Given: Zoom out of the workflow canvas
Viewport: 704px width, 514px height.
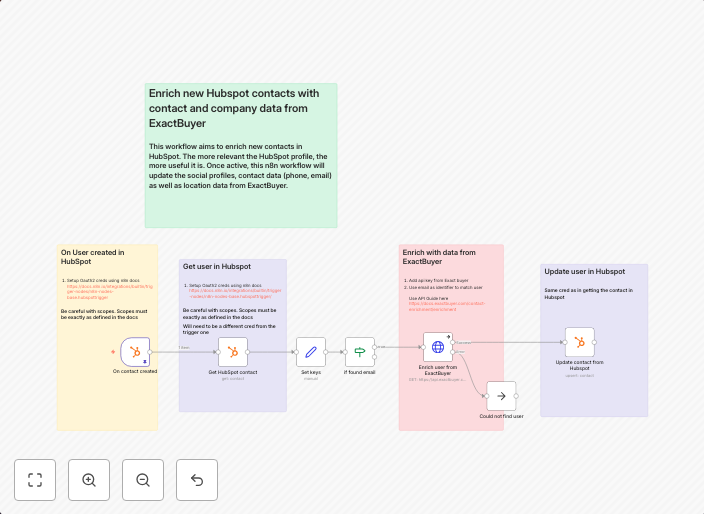Looking at the screenshot, I should pyautogui.click(x=143, y=480).
